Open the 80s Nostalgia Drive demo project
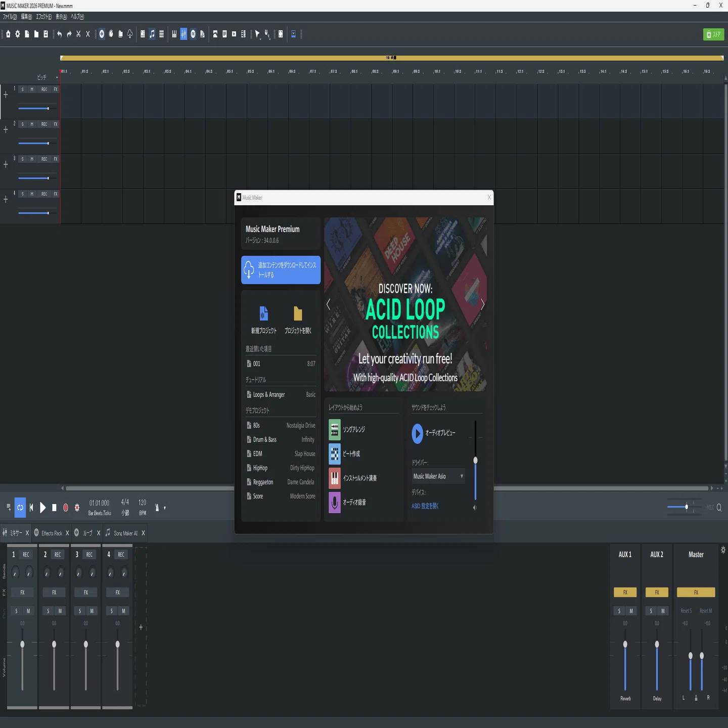728x728 pixels. (281, 425)
